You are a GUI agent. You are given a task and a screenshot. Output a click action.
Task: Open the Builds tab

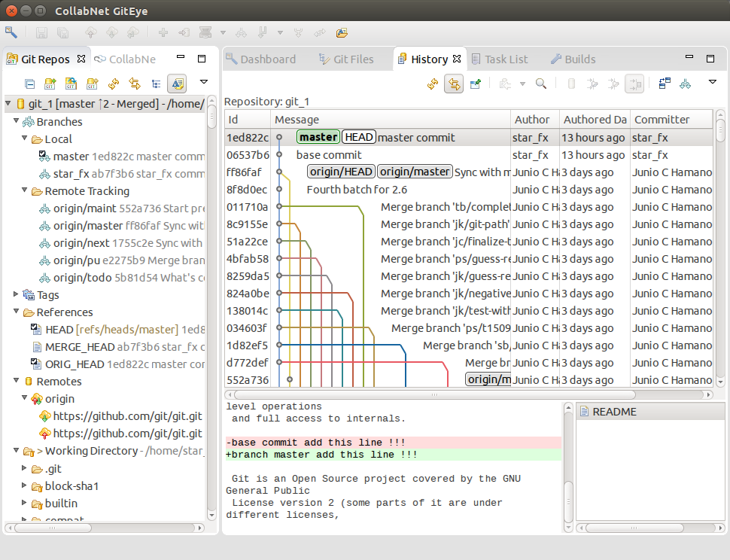point(573,59)
